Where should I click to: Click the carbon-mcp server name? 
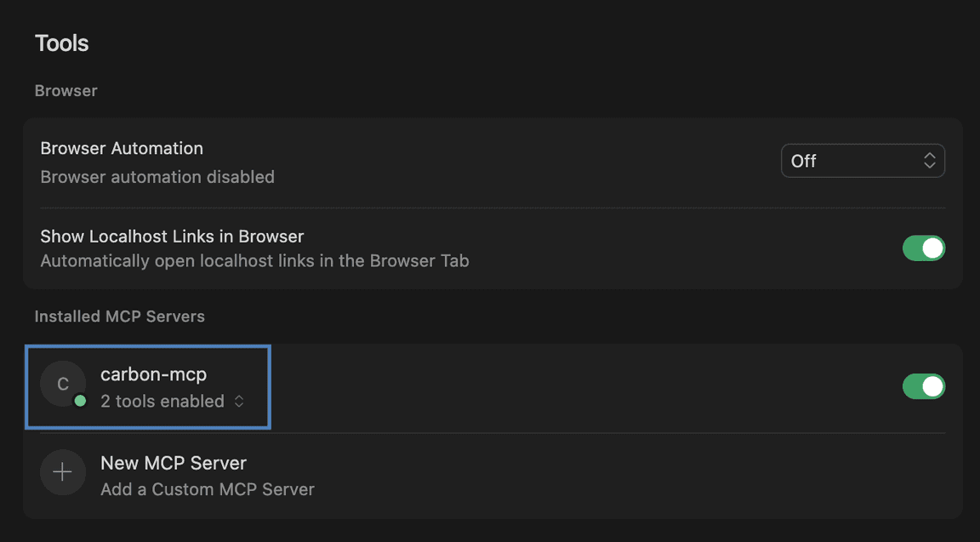point(153,374)
